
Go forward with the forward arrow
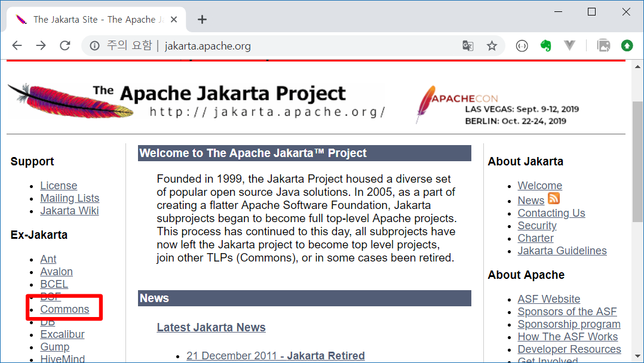pyautogui.click(x=41, y=45)
